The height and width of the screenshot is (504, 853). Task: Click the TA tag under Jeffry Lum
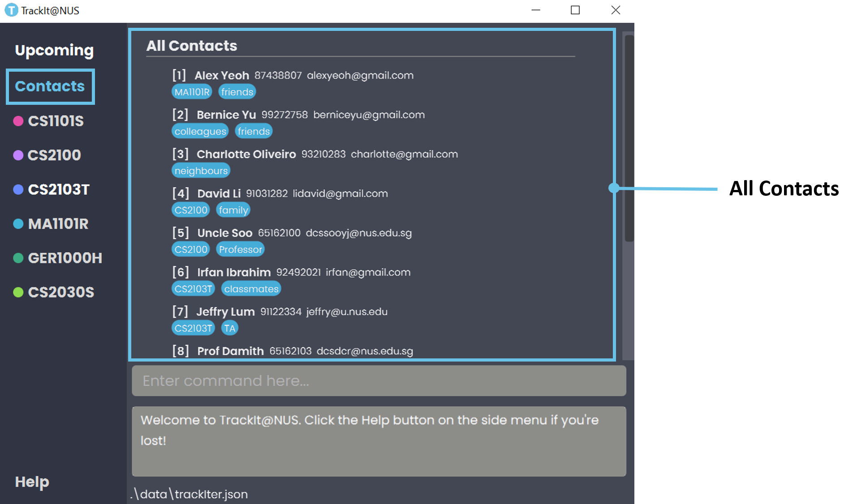tap(230, 328)
